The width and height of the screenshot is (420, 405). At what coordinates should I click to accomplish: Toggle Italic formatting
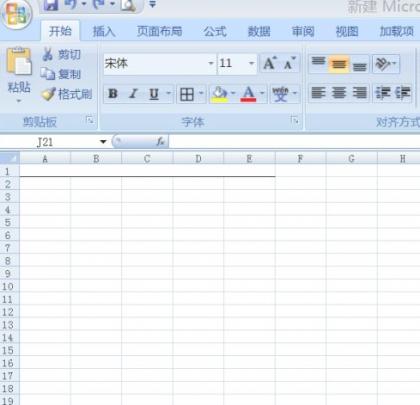tap(133, 94)
